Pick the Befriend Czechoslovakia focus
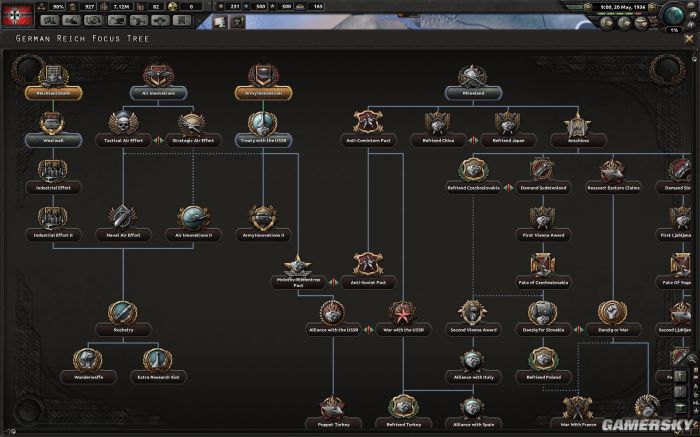700x437 pixels. pos(473,178)
